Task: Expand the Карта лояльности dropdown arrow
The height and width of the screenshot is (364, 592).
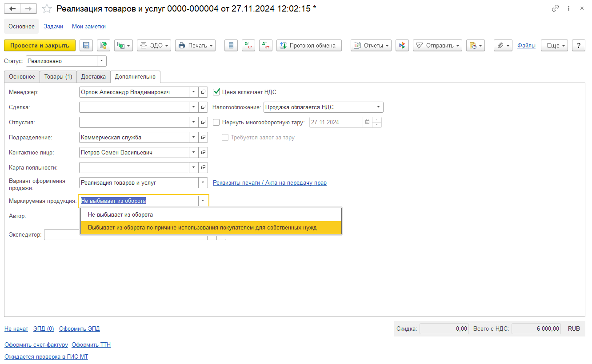Action: point(194,167)
